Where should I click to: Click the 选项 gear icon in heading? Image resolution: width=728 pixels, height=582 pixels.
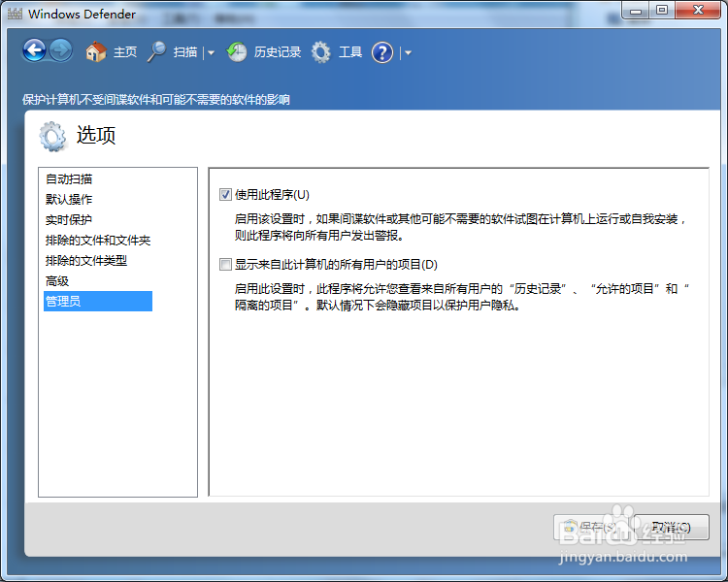(52, 137)
